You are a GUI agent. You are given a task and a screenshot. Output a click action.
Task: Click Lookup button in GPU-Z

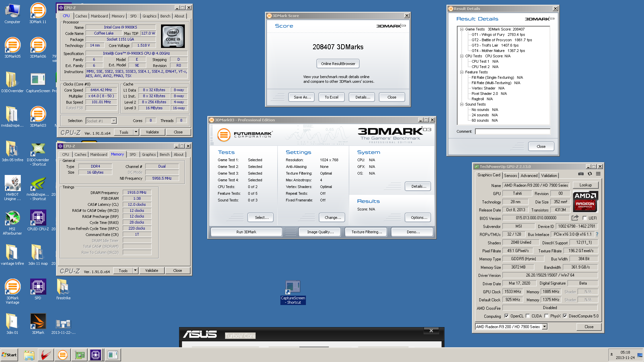click(x=585, y=185)
